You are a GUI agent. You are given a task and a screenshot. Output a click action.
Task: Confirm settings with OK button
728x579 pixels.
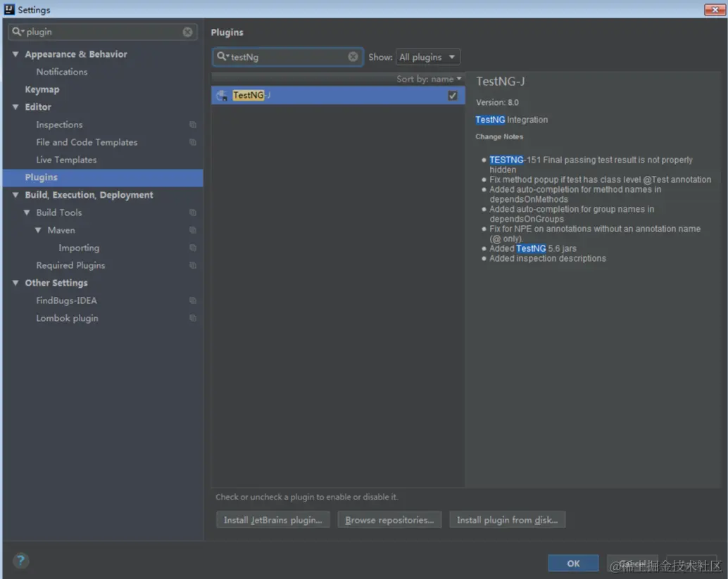573,564
